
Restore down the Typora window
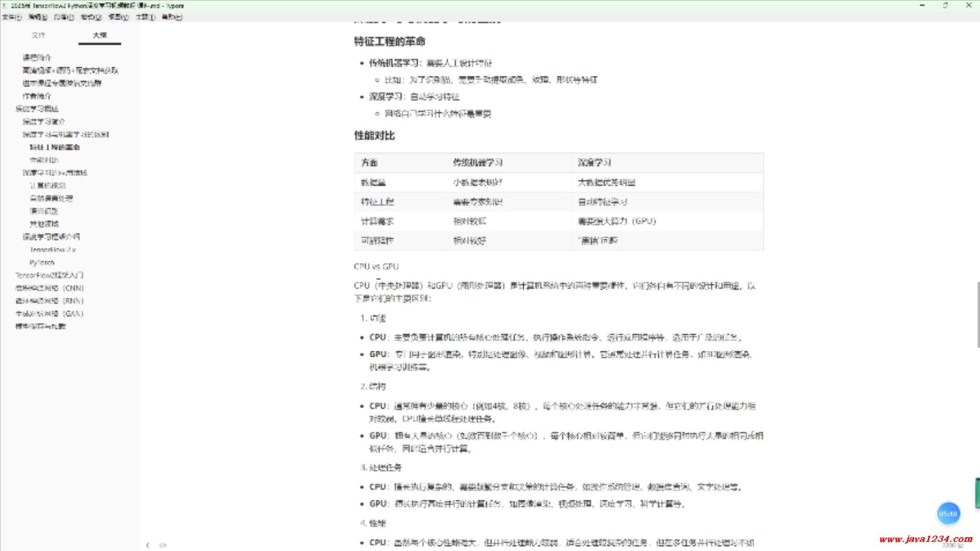(x=945, y=6)
